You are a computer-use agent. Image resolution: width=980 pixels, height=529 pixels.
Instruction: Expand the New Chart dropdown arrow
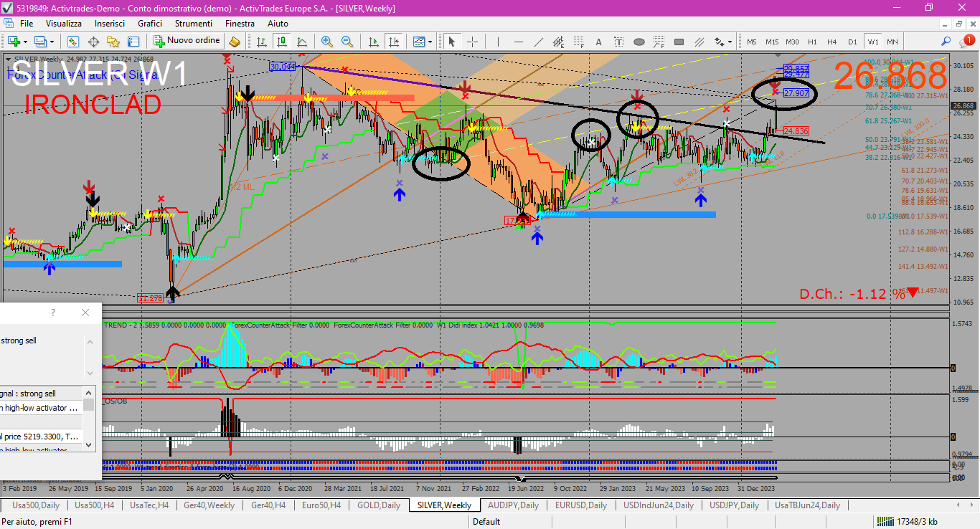tap(25, 42)
